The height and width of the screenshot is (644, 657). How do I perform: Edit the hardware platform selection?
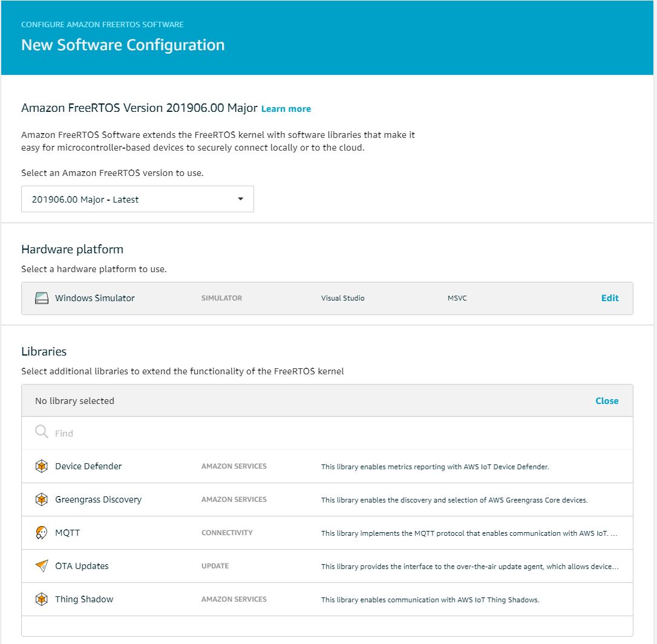click(609, 298)
